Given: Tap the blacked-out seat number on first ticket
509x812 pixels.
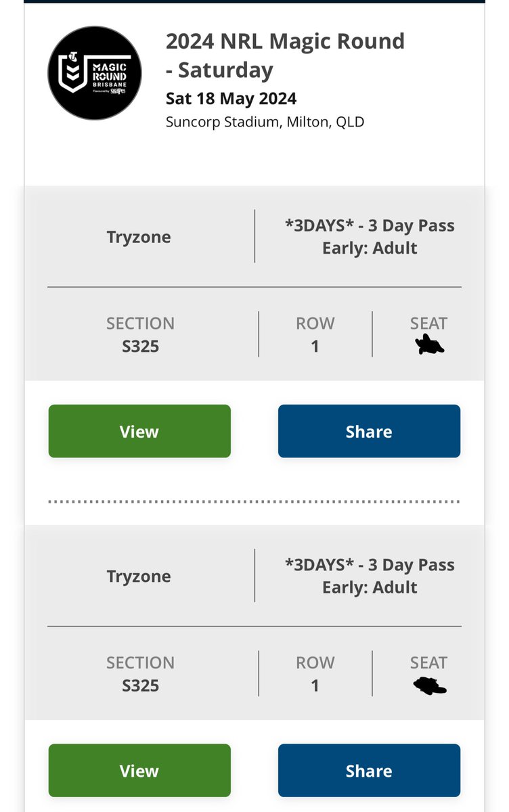Looking at the screenshot, I should click(x=429, y=345).
